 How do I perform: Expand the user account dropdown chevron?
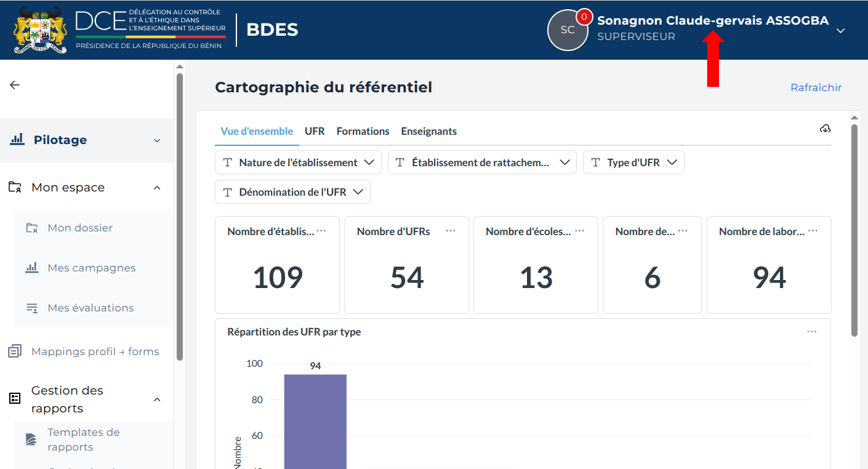(x=841, y=30)
